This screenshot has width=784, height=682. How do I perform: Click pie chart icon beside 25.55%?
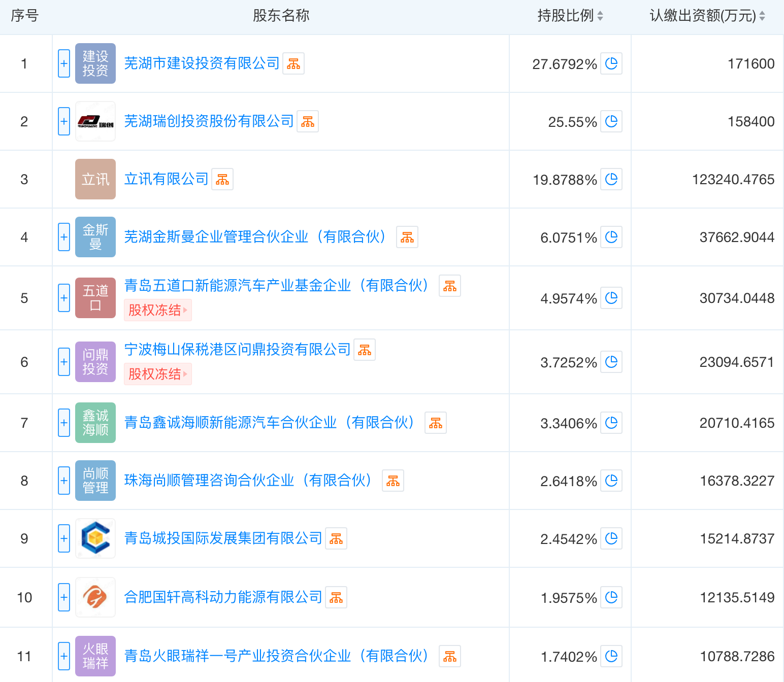coord(611,121)
